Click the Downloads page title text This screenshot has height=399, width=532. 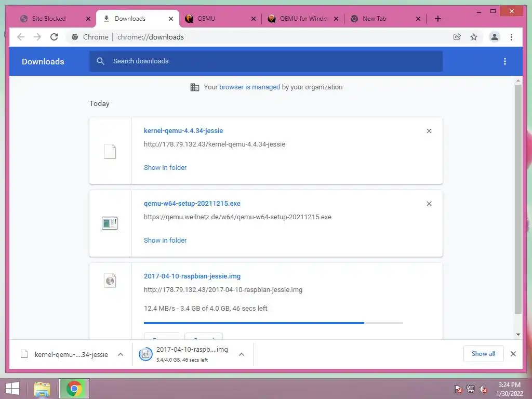click(43, 61)
